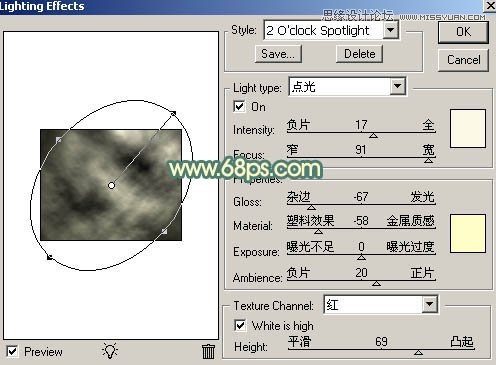Click the Exposure value 0

coord(361,247)
